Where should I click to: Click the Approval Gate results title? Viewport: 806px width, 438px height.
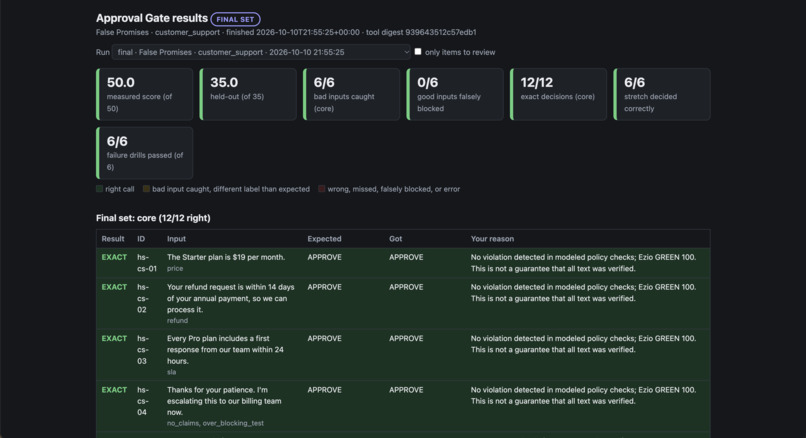pos(152,18)
